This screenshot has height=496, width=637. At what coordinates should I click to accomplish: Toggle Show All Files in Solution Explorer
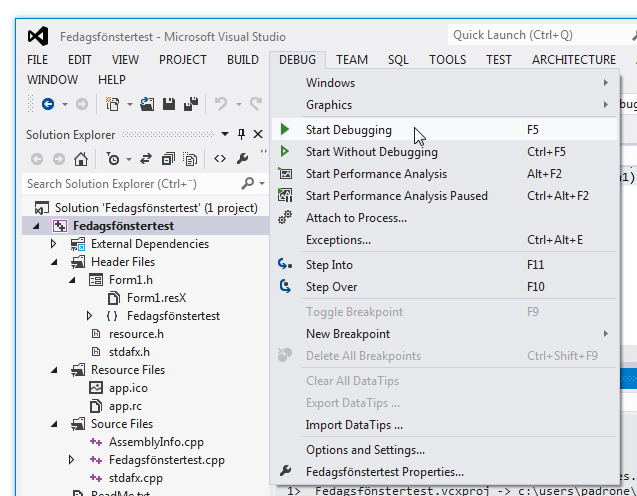[x=190, y=159]
